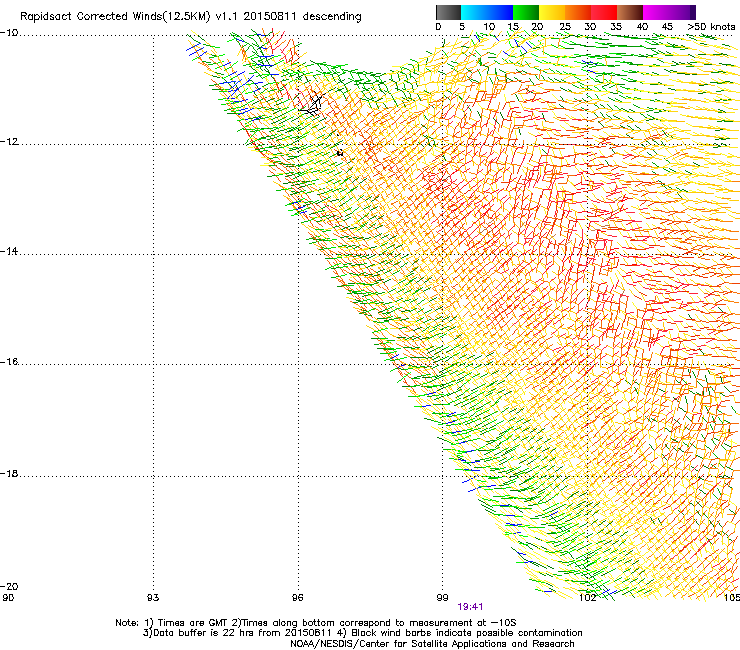Click the '-12' latitude axis label
Image resolution: width=740 pixels, height=650 pixels.
9,142
